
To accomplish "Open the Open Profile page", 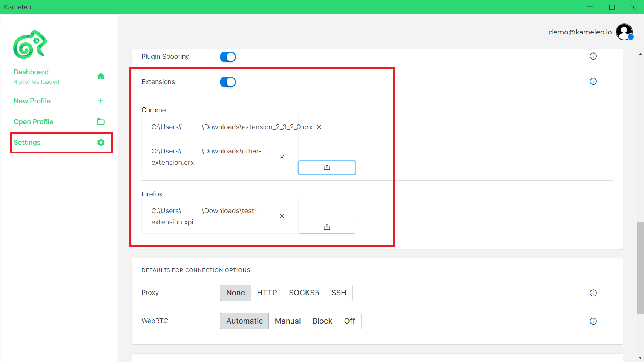I will coord(34,122).
